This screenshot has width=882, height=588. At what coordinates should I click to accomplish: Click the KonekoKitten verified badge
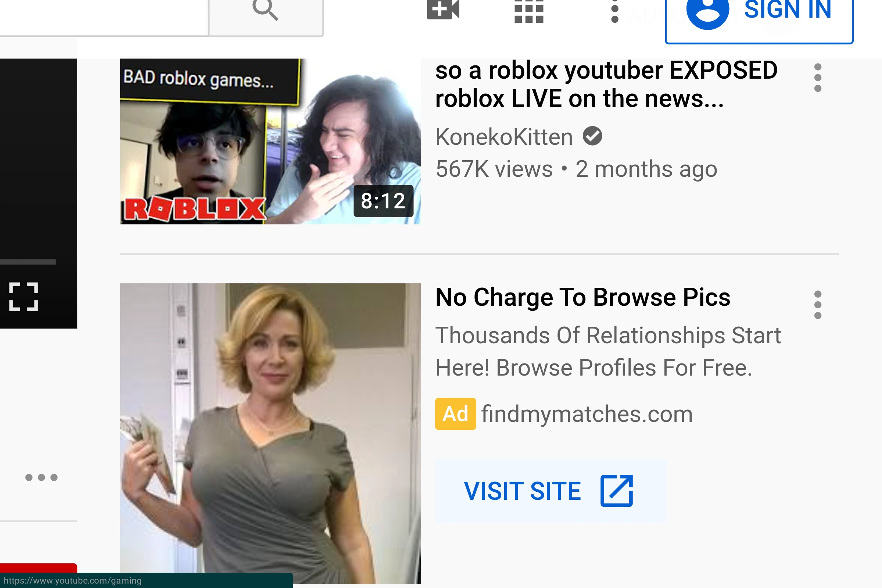(592, 136)
